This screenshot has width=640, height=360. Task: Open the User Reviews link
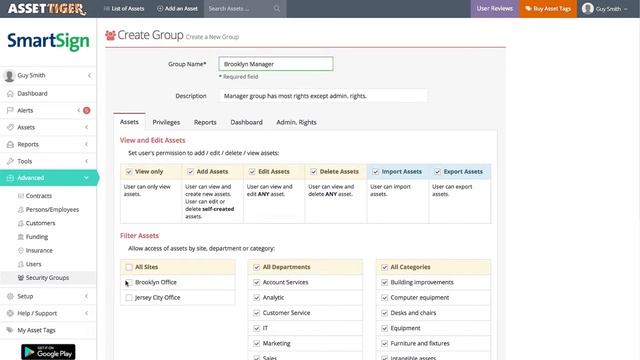tap(494, 9)
